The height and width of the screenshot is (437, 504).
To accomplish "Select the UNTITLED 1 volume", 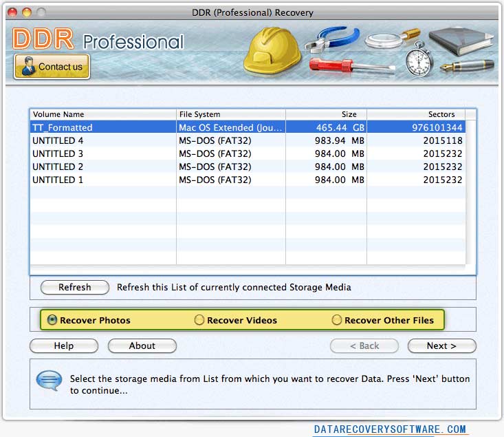I will click(x=248, y=180).
